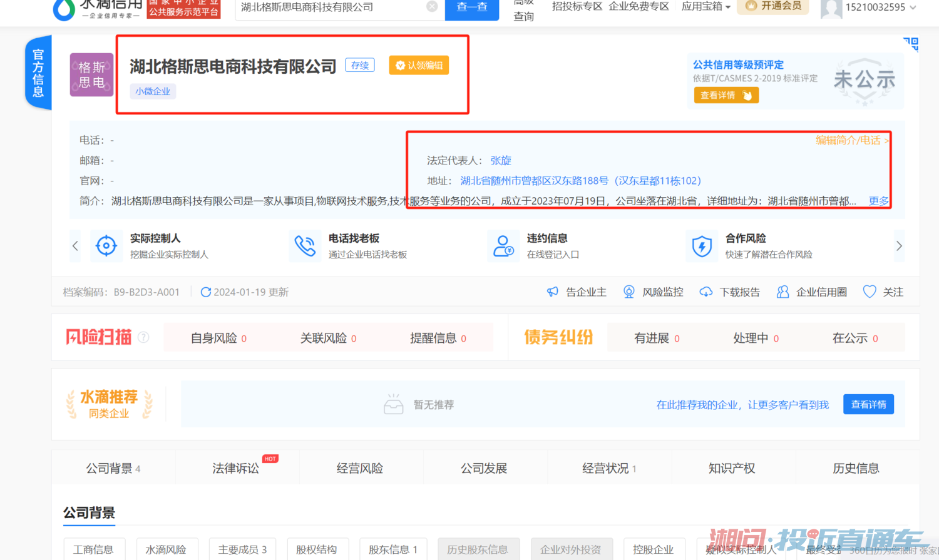Switch to 历史信息 tab
The image size is (939, 560).
tap(856, 469)
